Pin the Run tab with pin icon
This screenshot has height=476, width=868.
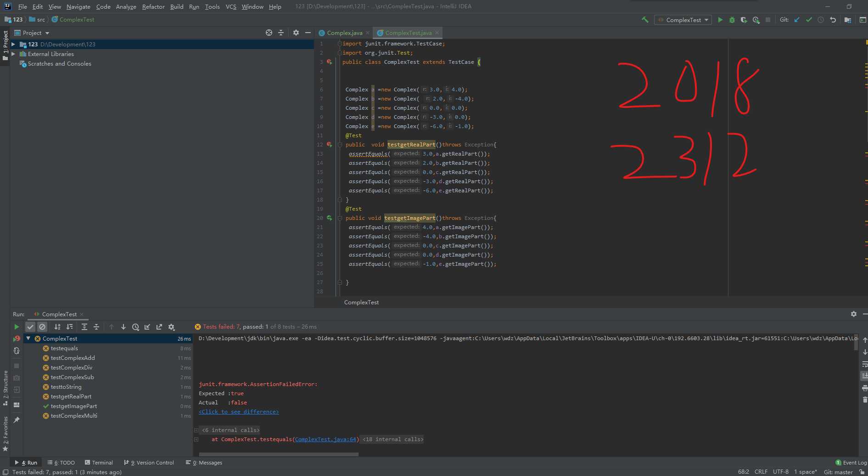17,420
